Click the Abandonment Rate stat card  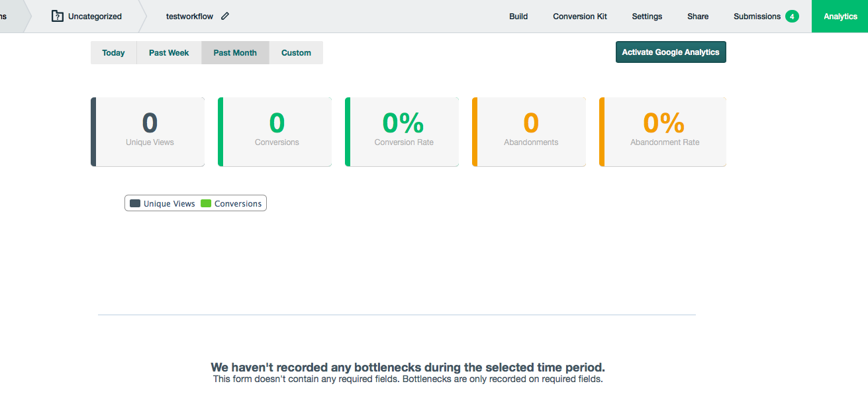pos(663,132)
